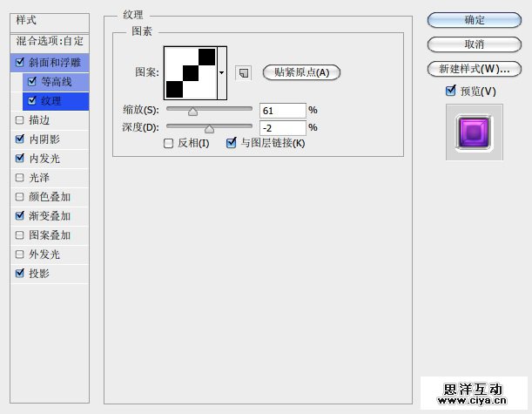The height and width of the screenshot is (414, 532).
Task: Check the 反相(I) checkbox
Action: [168, 143]
